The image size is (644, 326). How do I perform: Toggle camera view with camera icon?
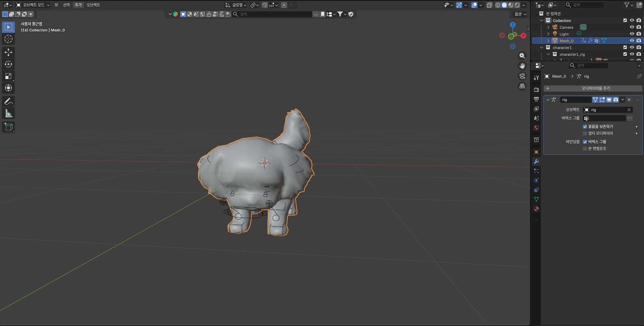coord(522,76)
